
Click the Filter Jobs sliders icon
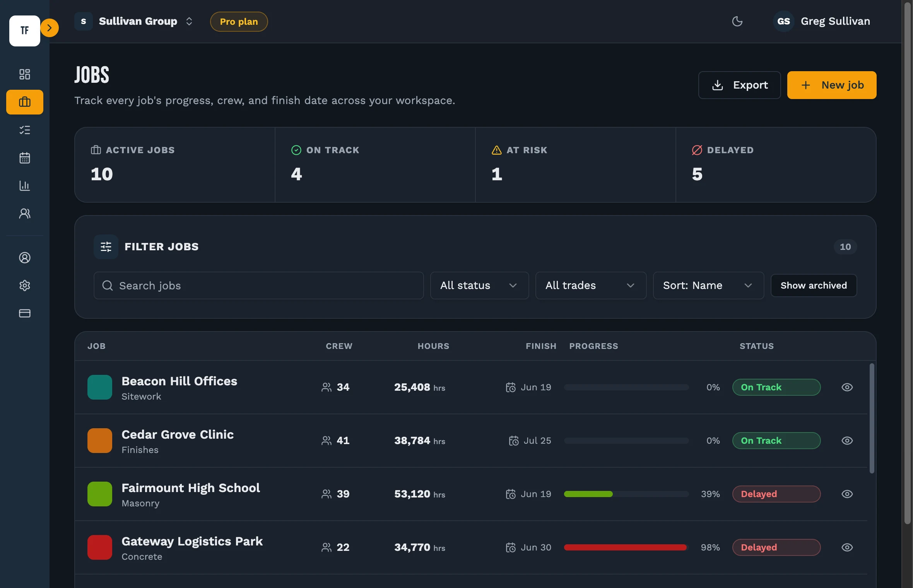tap(106, 247)
